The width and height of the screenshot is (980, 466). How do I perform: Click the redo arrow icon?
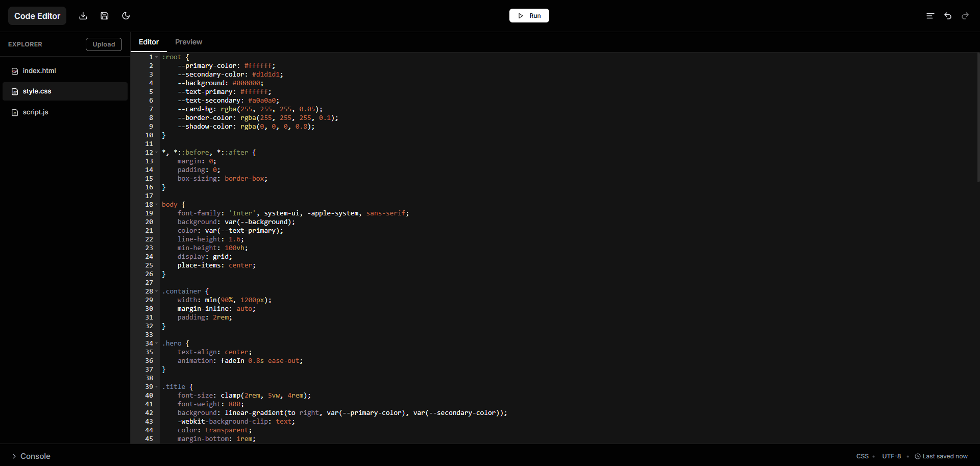click(965, 16)
